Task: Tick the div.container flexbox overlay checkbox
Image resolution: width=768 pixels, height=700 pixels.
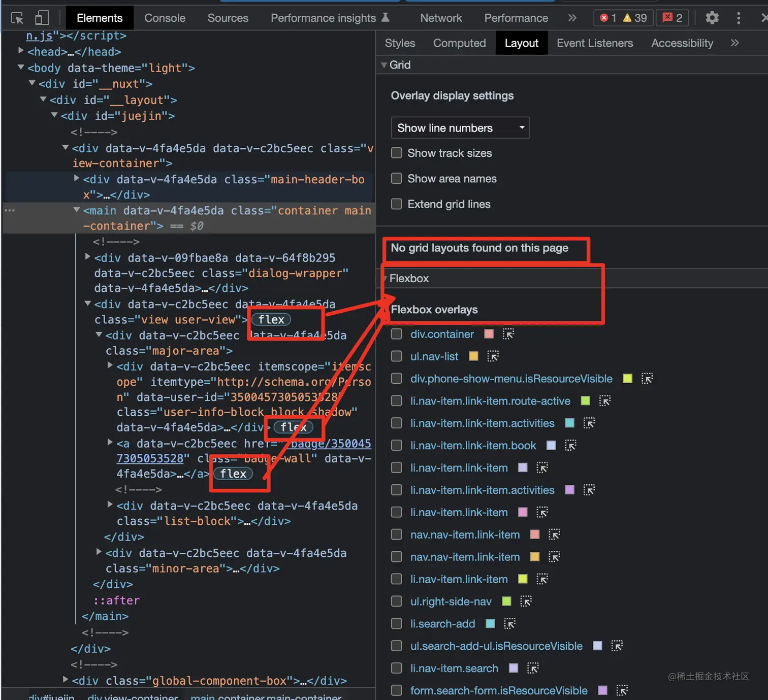Action: [x=397, y=334]
